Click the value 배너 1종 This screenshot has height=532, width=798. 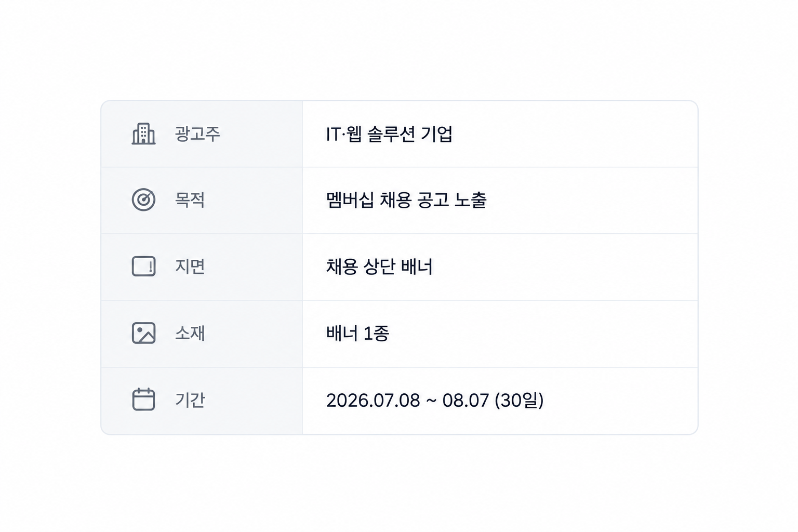pos(357,333)
